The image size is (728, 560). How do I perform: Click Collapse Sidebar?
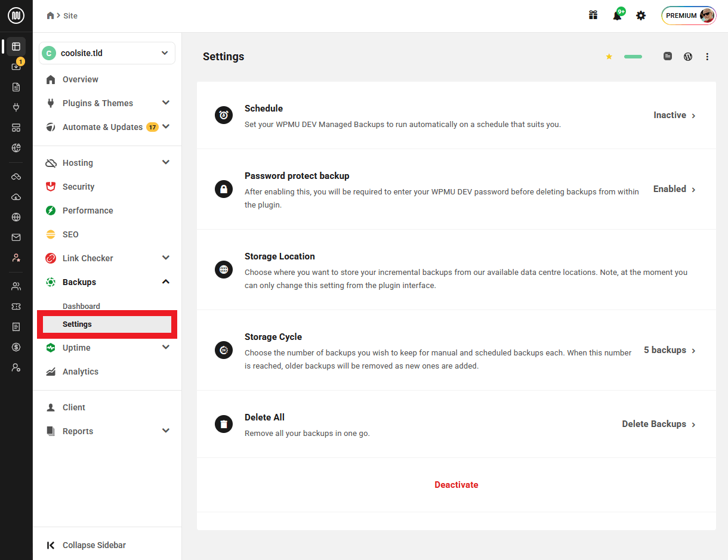click(87, 545)
